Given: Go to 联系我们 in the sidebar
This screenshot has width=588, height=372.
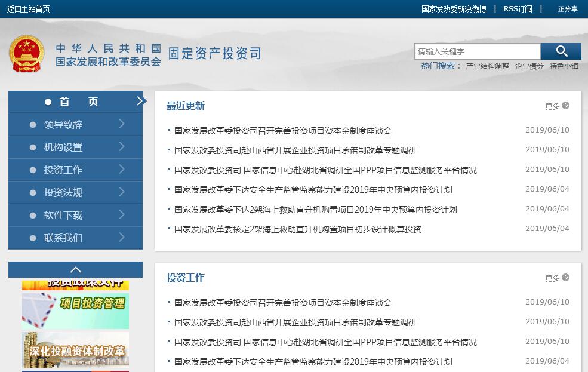Looking at the screenshot, I should coord(63,238).
